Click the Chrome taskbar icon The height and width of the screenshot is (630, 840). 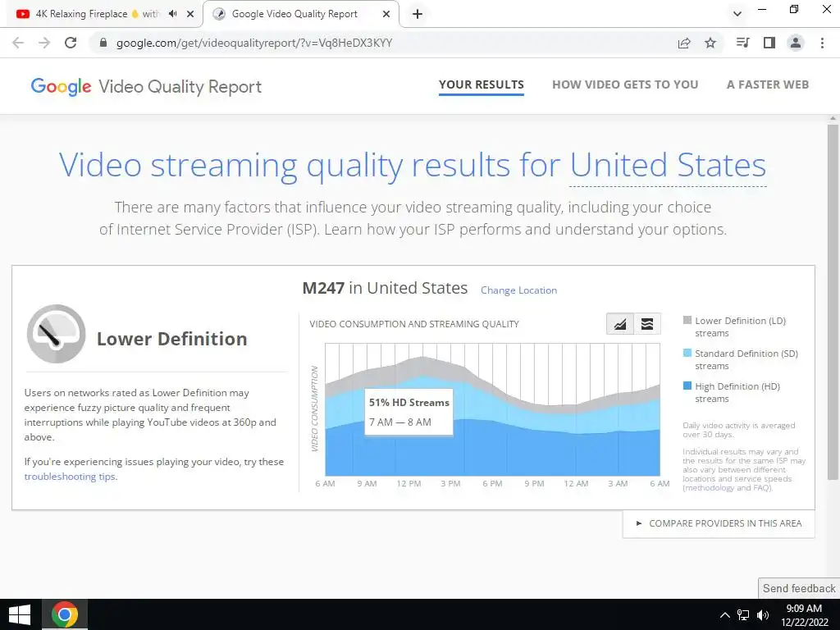click(64, 614)
